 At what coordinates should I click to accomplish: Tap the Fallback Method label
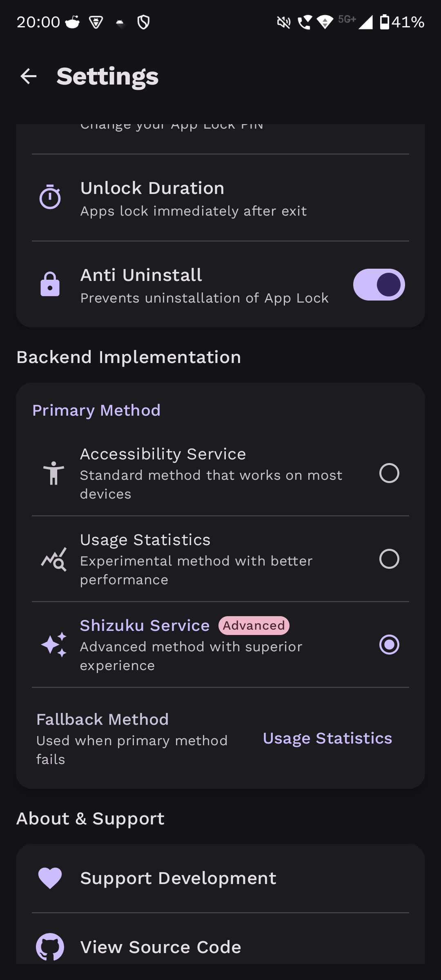[102, 719]
